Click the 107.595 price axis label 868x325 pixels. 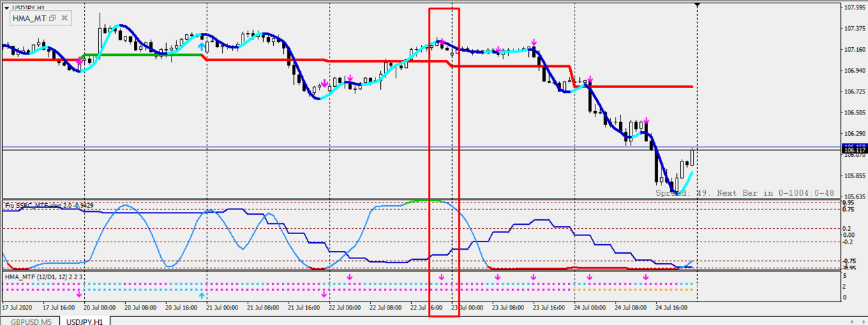pos(854,7)
